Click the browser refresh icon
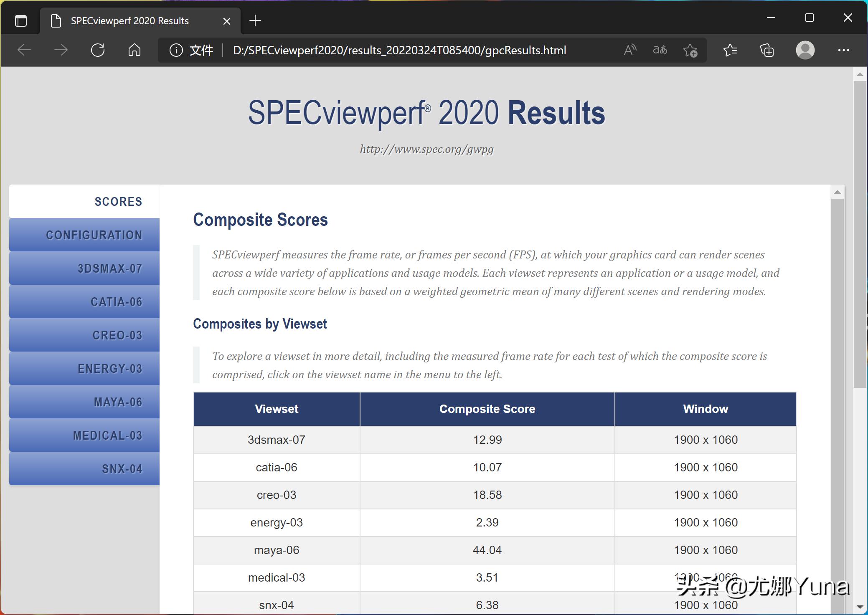The image size is (868, 615). coord(98,50)
